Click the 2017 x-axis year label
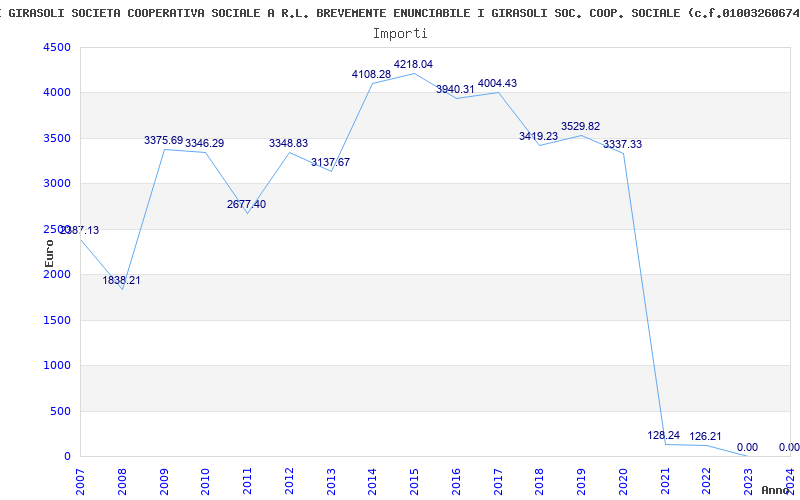The image size is (800, 500). pyautogui.click(x=497, y=481)
